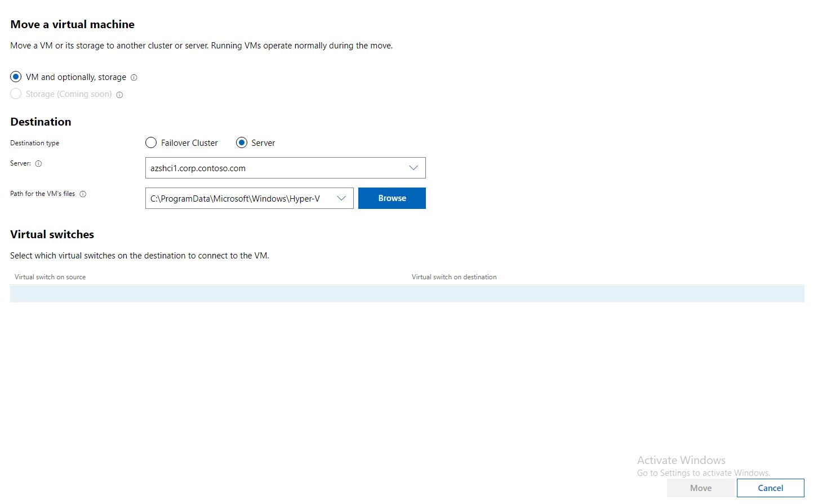Screen dimensions: 818x504
Task: Click the info icon next to Path for the VM's files
Action: (x=83, y=194)
